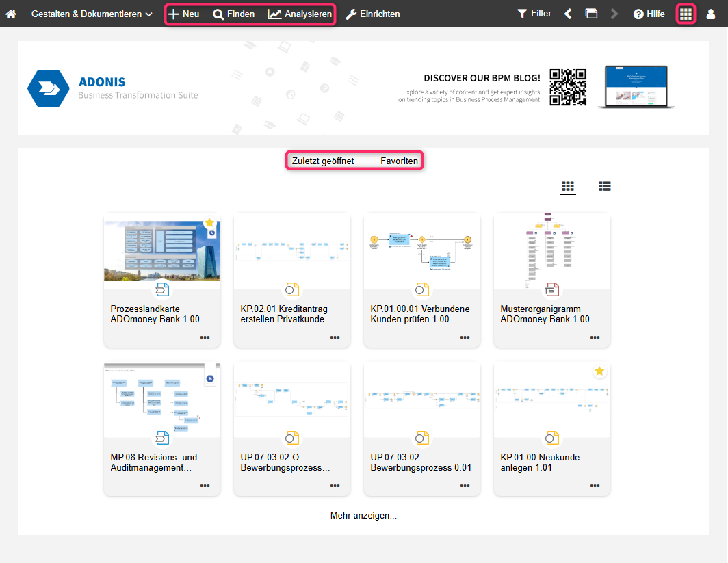Open the application grid launcher icon
This screenshot has width=728, height=563.
(x=686, y=14)
